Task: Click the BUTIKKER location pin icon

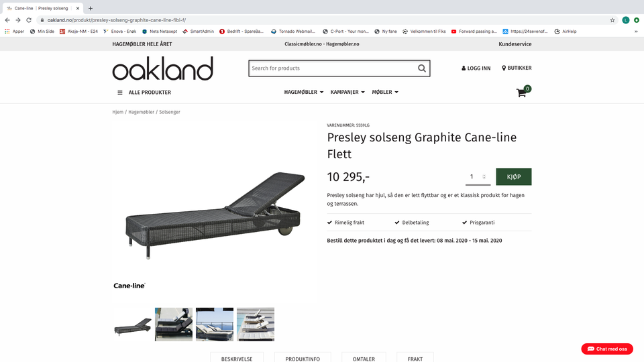Action: click(x=504, y=68)
